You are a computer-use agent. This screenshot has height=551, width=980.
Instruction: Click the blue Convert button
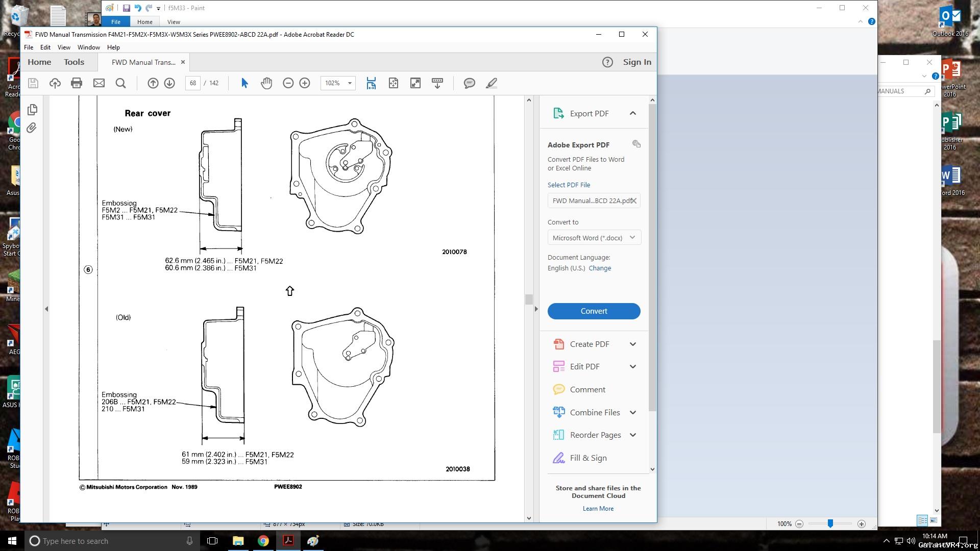[594, 311]
